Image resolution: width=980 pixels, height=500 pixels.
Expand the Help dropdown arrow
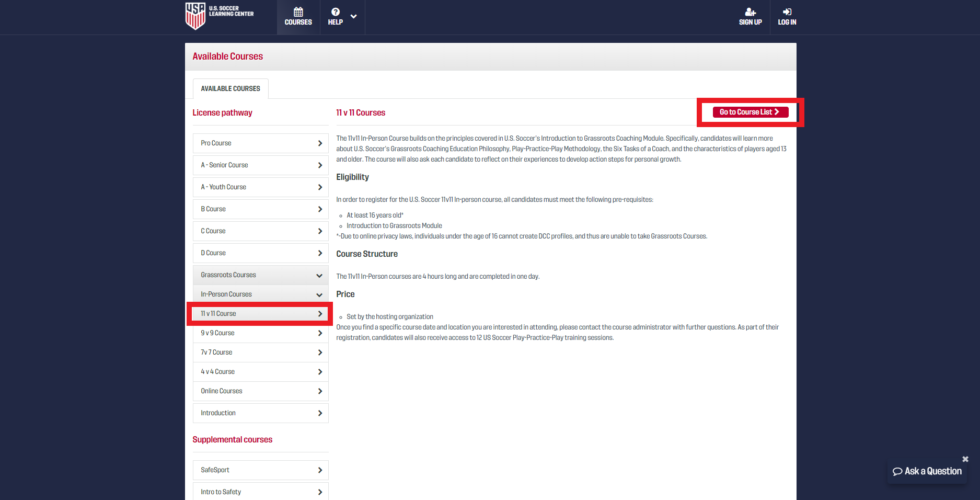click(x=354, y=16)
